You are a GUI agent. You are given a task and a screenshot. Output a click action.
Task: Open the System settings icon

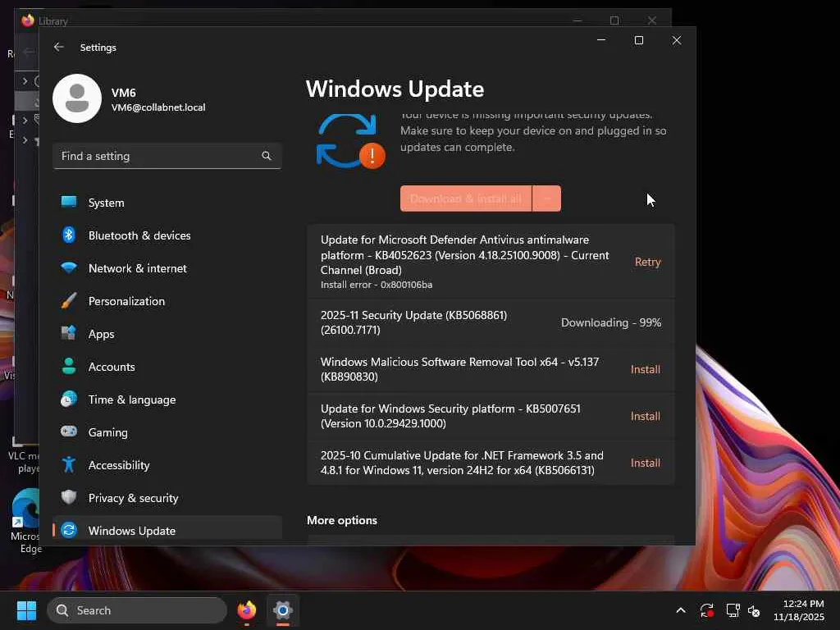(69, 202)
